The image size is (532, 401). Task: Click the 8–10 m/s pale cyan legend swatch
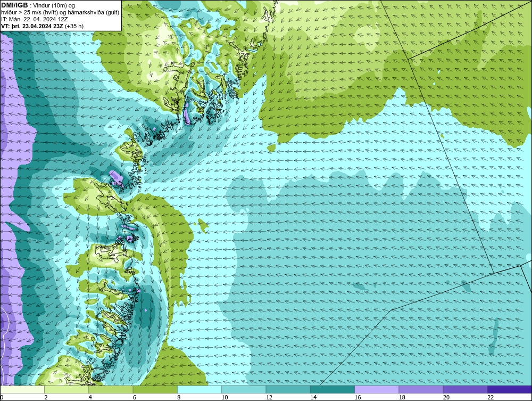coord(199,390)
